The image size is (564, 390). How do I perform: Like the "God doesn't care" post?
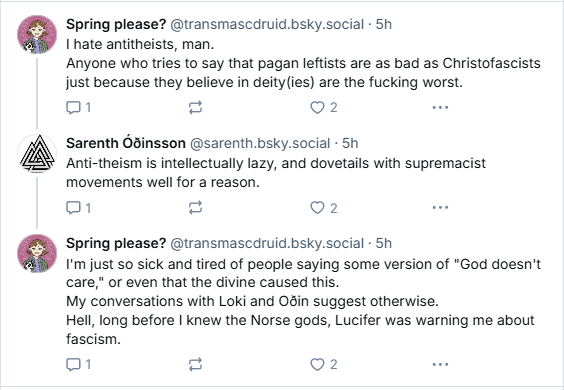pyautogui.click(x=324, y=364)
